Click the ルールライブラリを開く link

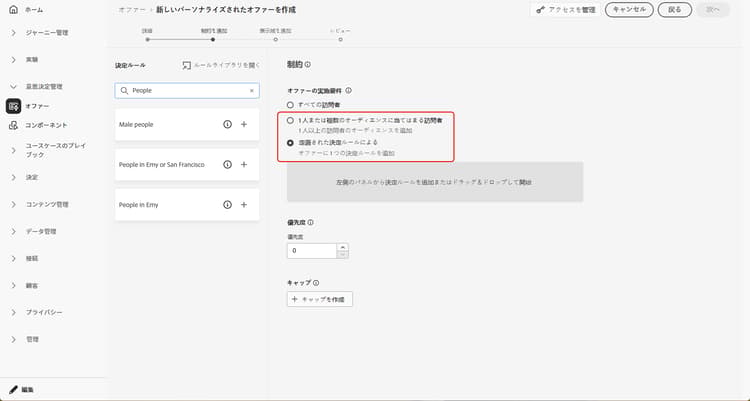221,65
